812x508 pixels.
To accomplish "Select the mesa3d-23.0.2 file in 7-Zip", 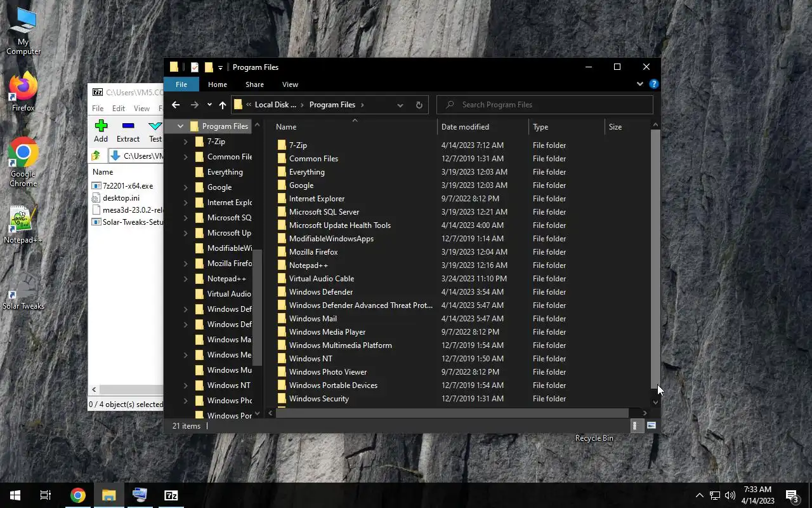I will [127, 210].
